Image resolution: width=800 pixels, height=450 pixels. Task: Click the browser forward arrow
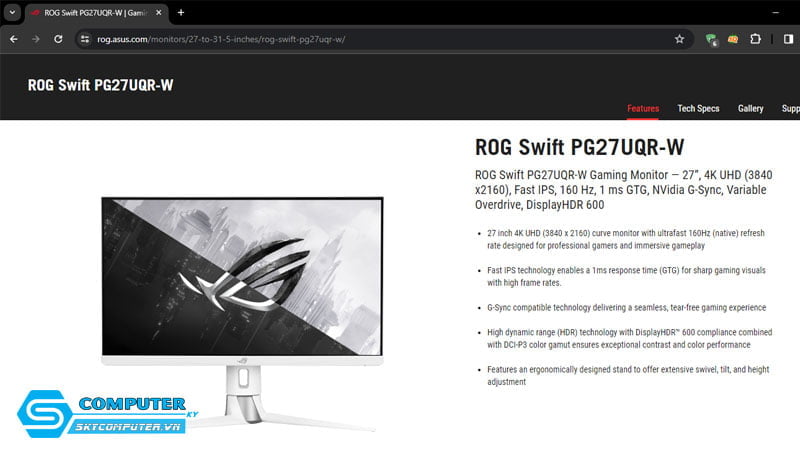click(36, 39)
